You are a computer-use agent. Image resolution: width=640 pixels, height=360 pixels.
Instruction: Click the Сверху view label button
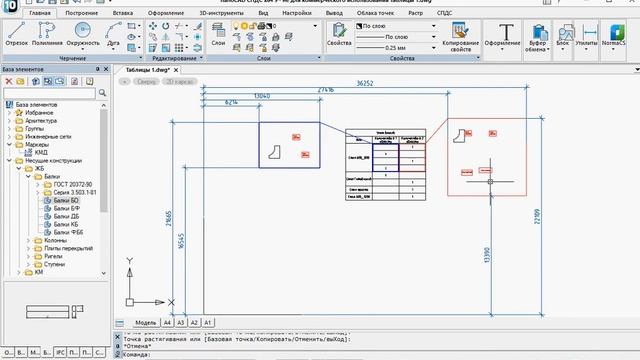pos(146,82)
